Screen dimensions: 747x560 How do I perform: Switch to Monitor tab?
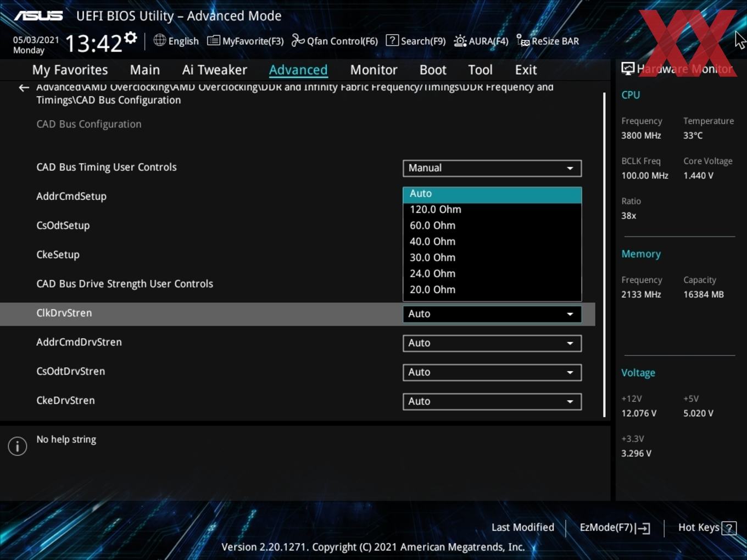pos(374,70)
